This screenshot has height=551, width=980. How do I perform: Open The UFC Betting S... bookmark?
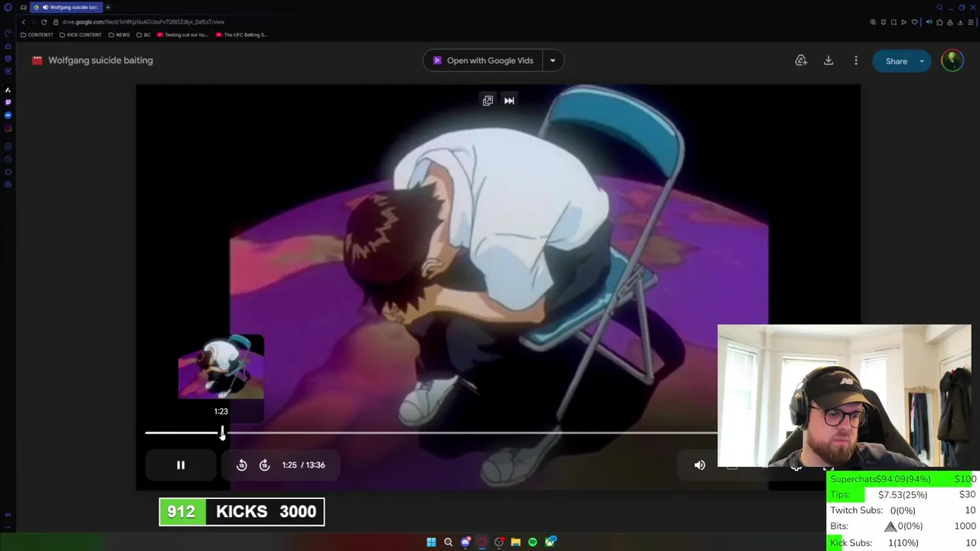pos(241,34)
